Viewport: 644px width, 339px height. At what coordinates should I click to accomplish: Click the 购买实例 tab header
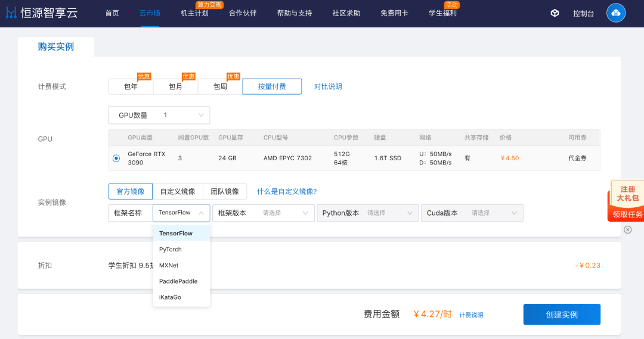pyautogui.click(x=56, y=46)
